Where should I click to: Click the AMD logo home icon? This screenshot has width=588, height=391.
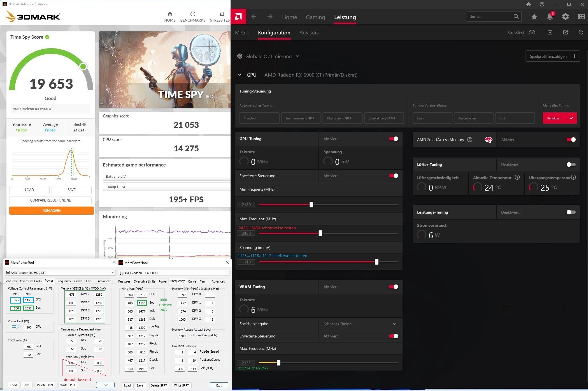pyautogui.click(x=238, y=17)
